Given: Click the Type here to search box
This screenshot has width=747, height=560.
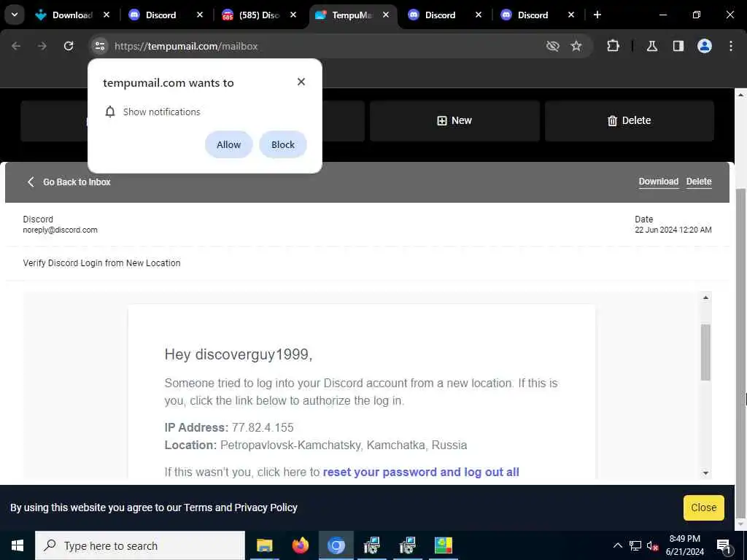Looking at the screenshot, I should pyautogui.click(x=140, y=545).
